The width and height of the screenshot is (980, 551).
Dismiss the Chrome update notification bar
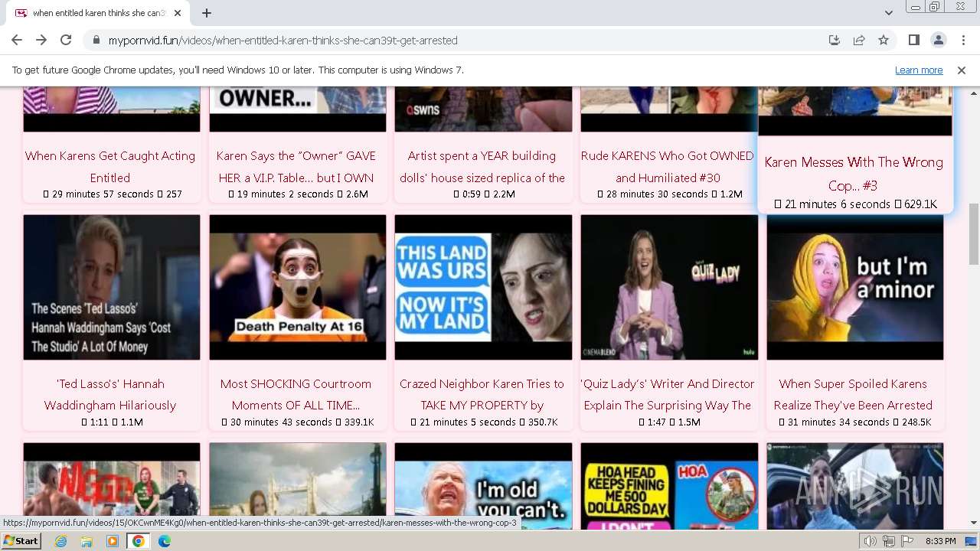coord(962,70)
